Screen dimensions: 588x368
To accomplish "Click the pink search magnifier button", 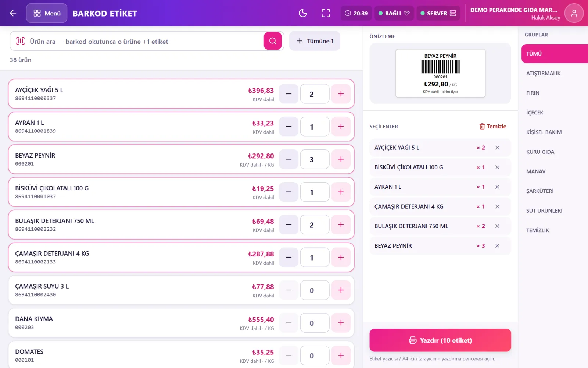I will tap(273, 41).
